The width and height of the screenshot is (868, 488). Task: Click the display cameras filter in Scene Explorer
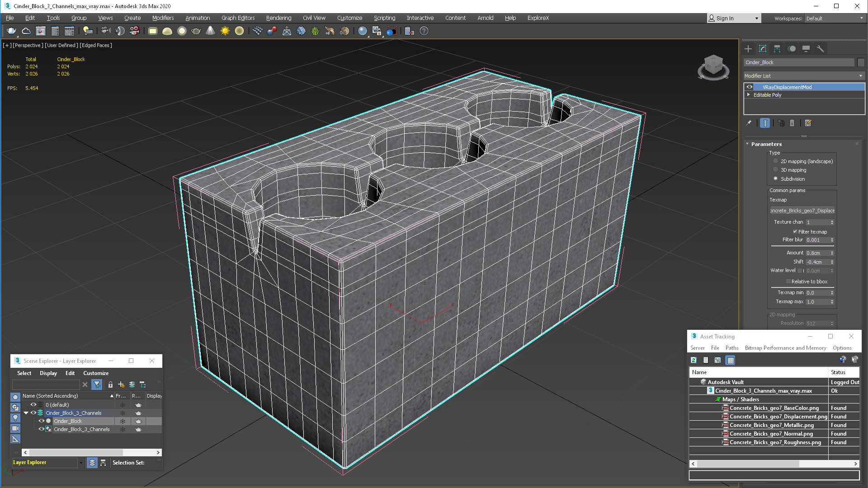coord(15,428)
